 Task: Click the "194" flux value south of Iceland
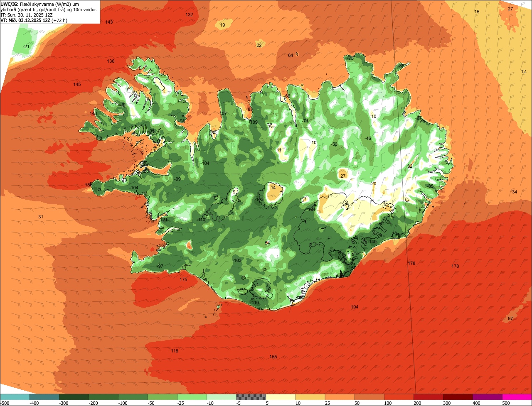pyautogui.click(x=355, y=307)
